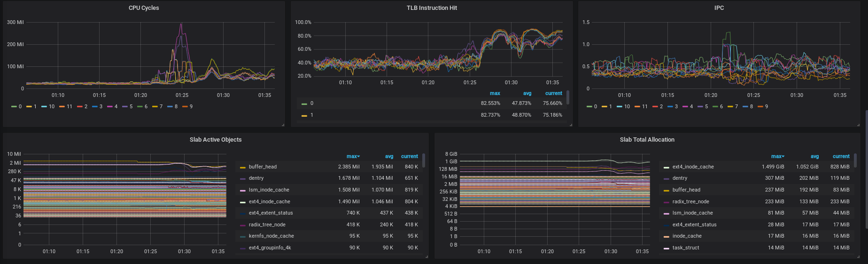Open the TLB Instruction Hit panel menu
Screen dimensions: 868x264
tap(432, 8)
